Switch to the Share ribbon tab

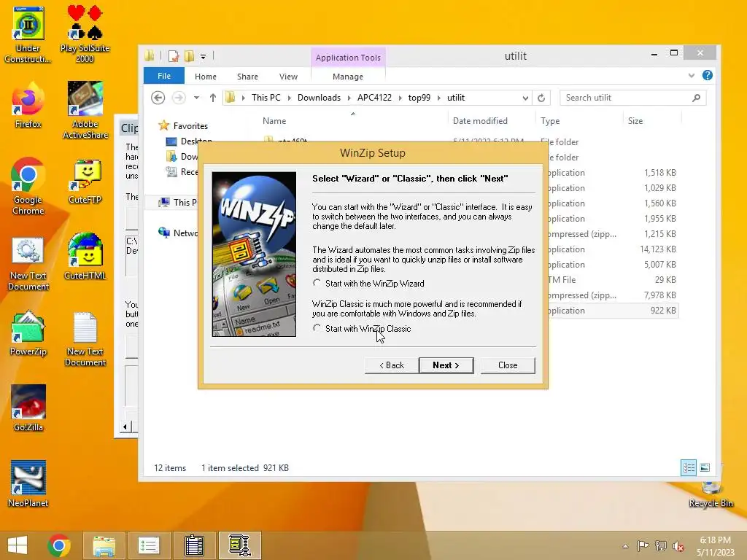coord(247,77)
